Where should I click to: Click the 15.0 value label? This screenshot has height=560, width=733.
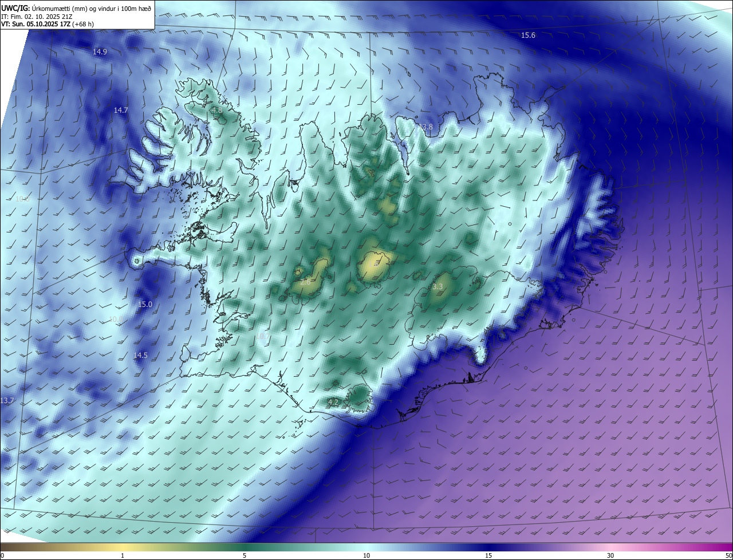145,305
